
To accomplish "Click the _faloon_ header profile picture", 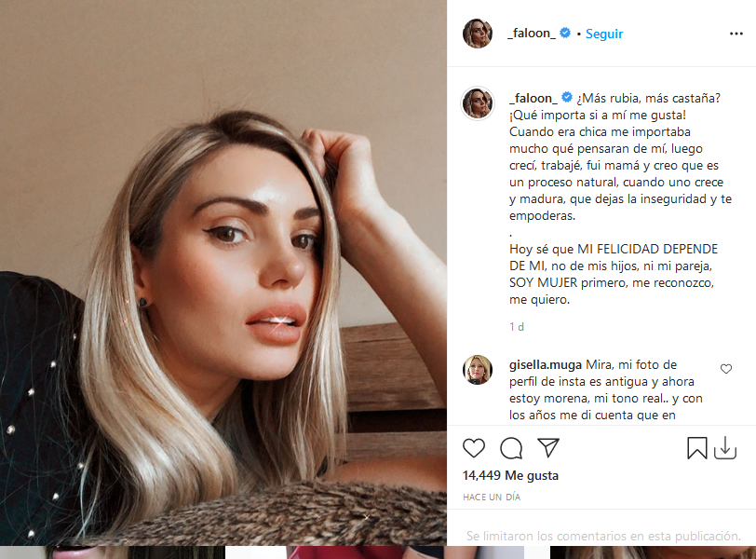I will [x=478, y=34].
